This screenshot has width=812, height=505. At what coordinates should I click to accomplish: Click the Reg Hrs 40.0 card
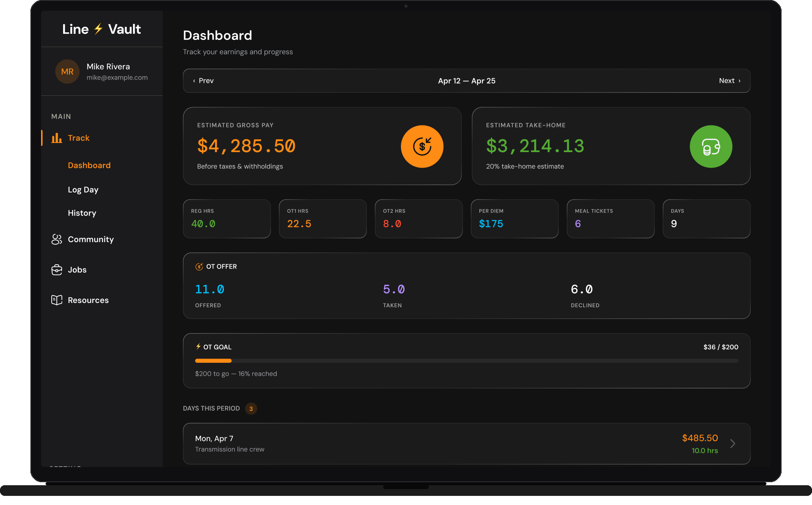[x=227, y=219]
